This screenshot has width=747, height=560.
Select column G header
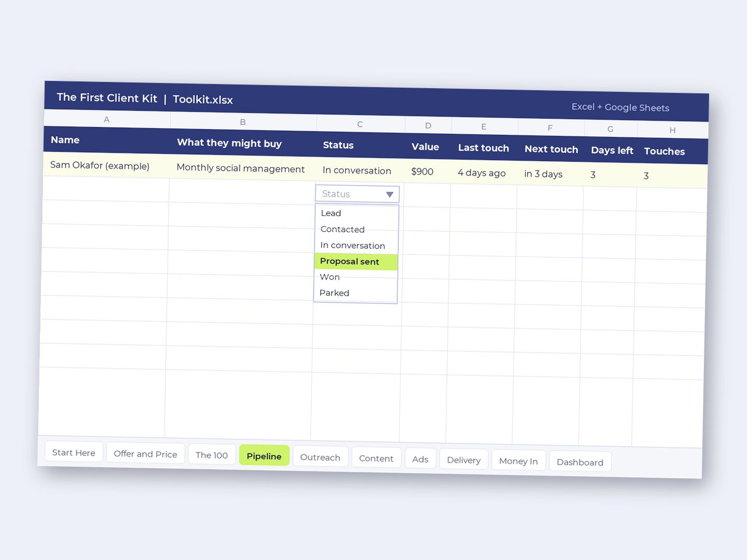pyautogui.click(x=611, y=129)
